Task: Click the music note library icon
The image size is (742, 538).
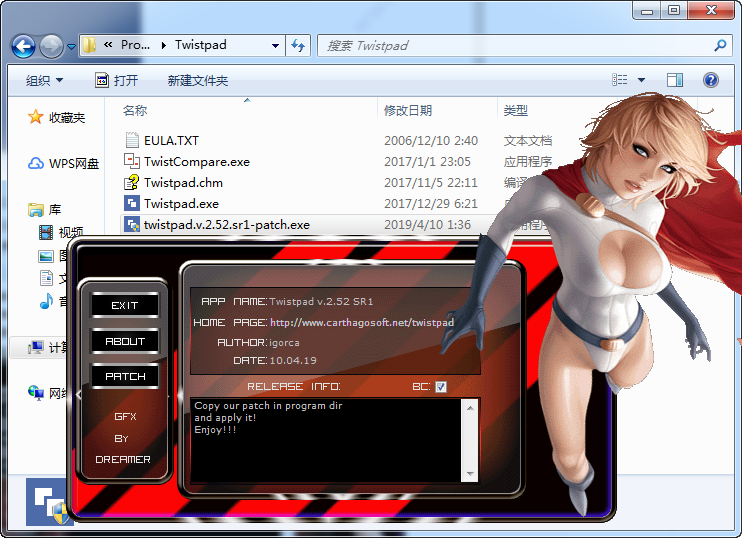Action: point(46,301)
